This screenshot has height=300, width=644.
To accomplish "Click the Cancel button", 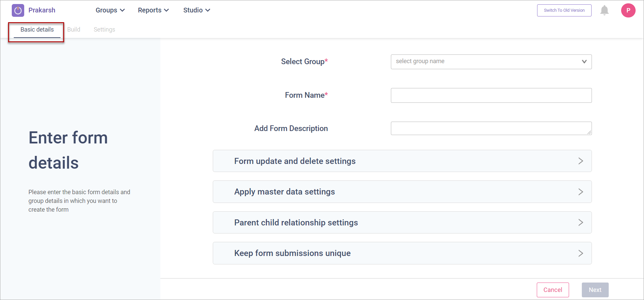I will [x=553, y=290].
